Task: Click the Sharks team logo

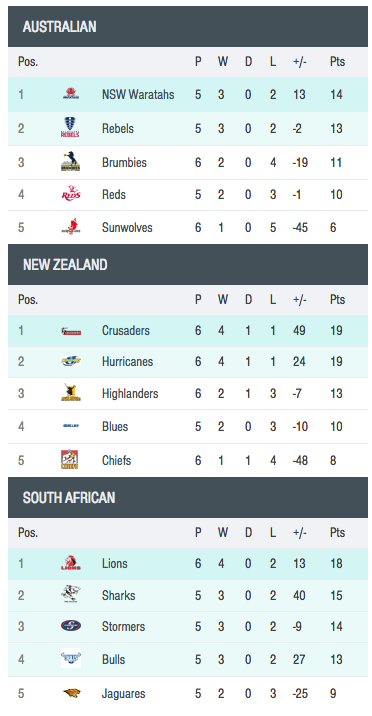Action: coord(71,595)
